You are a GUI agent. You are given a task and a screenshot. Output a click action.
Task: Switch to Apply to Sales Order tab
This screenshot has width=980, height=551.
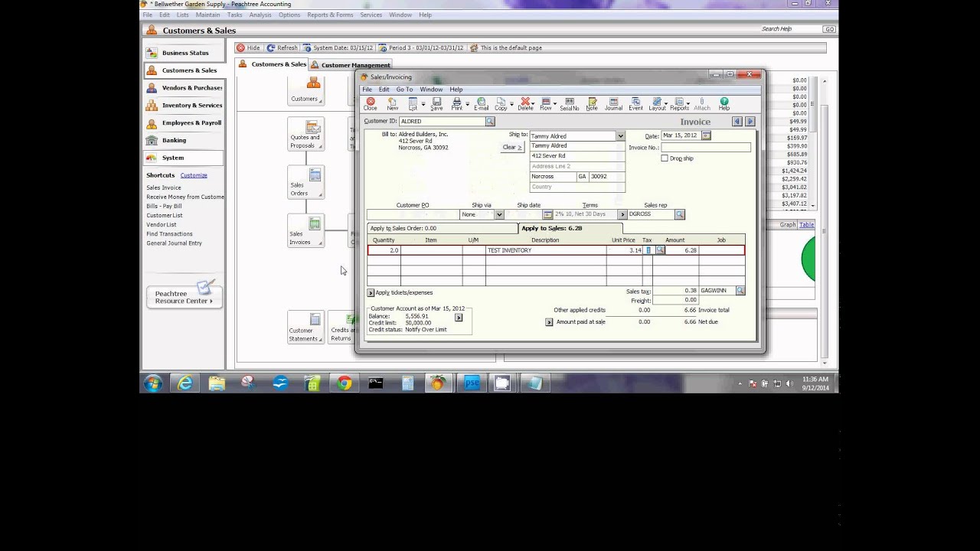coord(403,228)
